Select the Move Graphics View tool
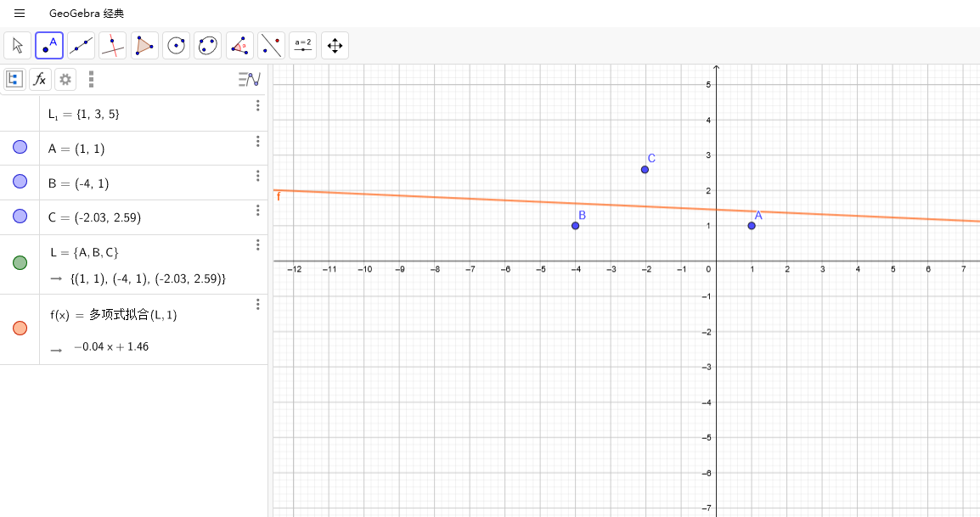The height and width of the screenshot is (517, 980). pyautogui.click(x=335, y=44)
